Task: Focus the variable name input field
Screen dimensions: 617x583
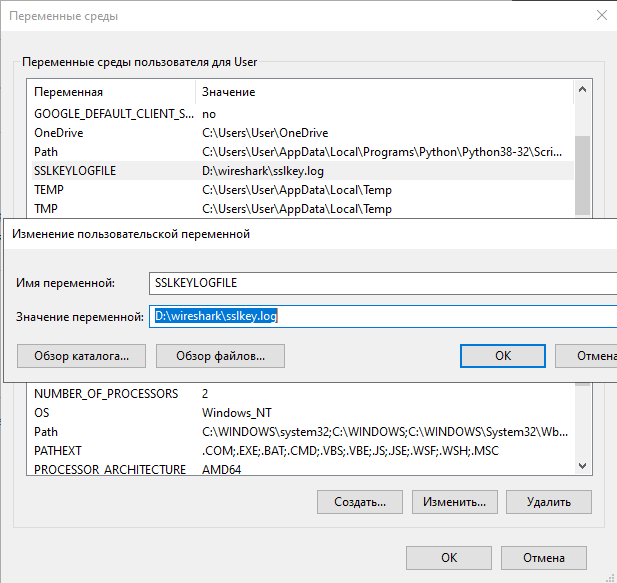Action: coord(383,283)
